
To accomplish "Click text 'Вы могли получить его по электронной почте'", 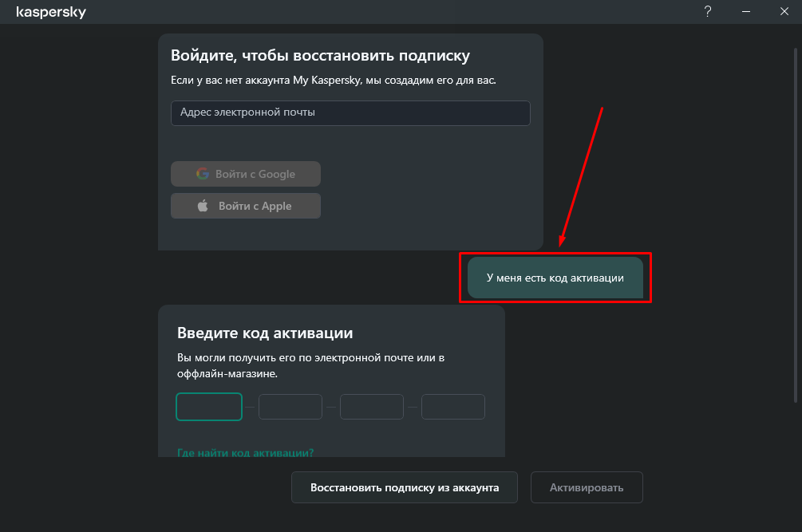I will [x=295, y=358].
